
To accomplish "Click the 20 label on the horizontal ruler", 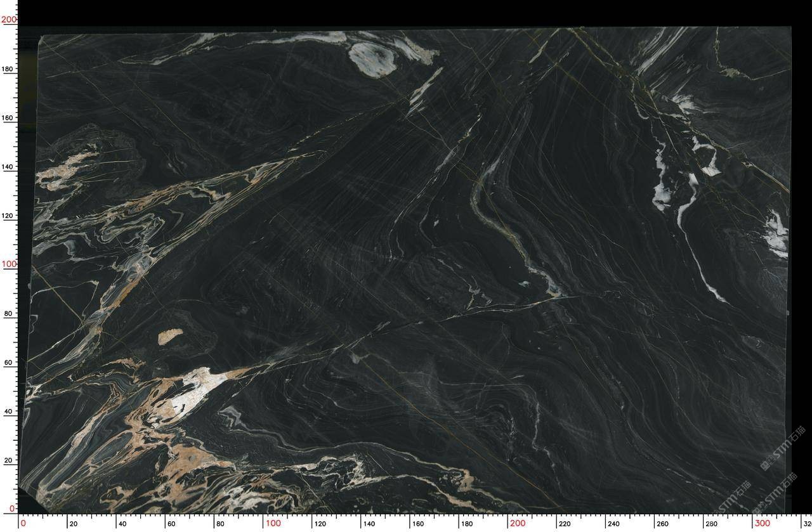I will coord(73,524).
